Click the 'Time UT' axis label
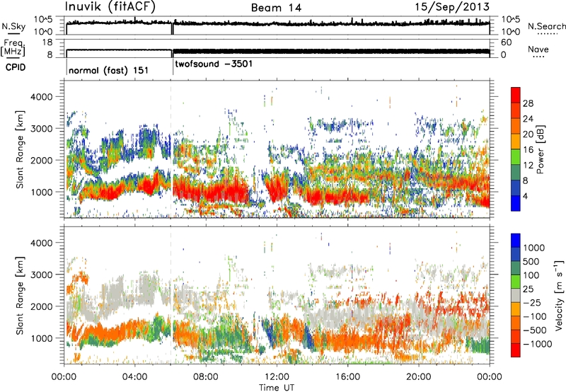This screenshot has height=392, width=566. [x=277, y=387]
